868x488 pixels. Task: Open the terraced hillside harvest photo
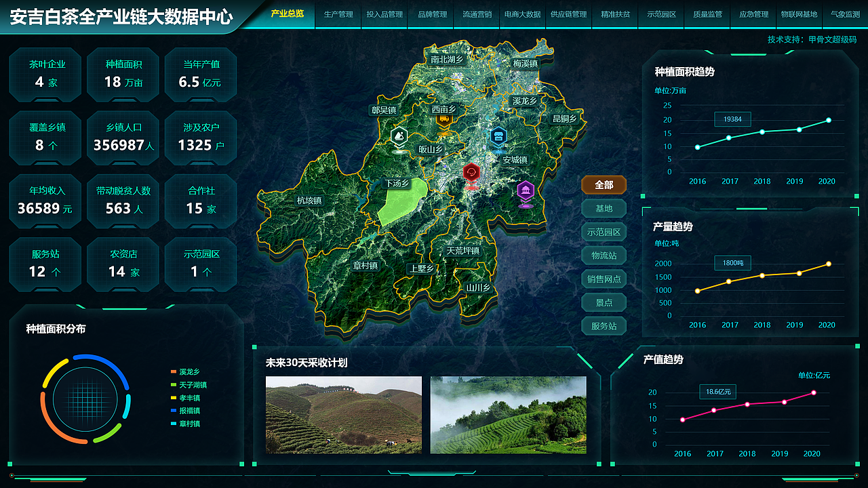[344, 415]
